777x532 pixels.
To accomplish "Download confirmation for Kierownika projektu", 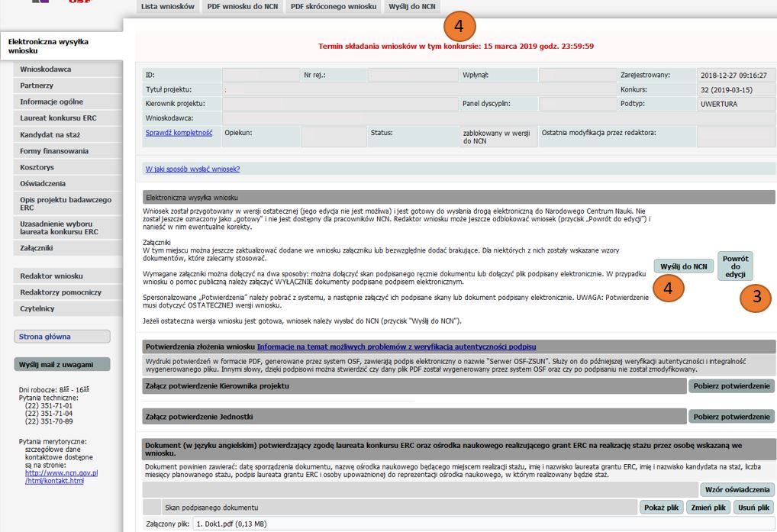I will (x=731, y=386).
